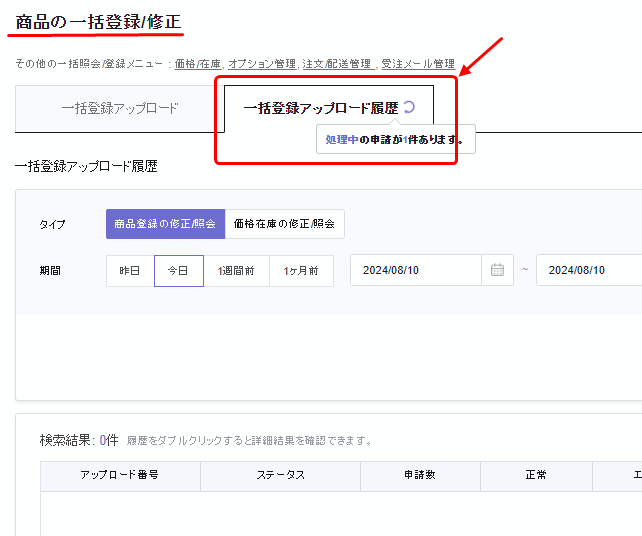Viewport: 642px width, 536px height.
Task: Click the ステータス column header
Action: (280, 476)
